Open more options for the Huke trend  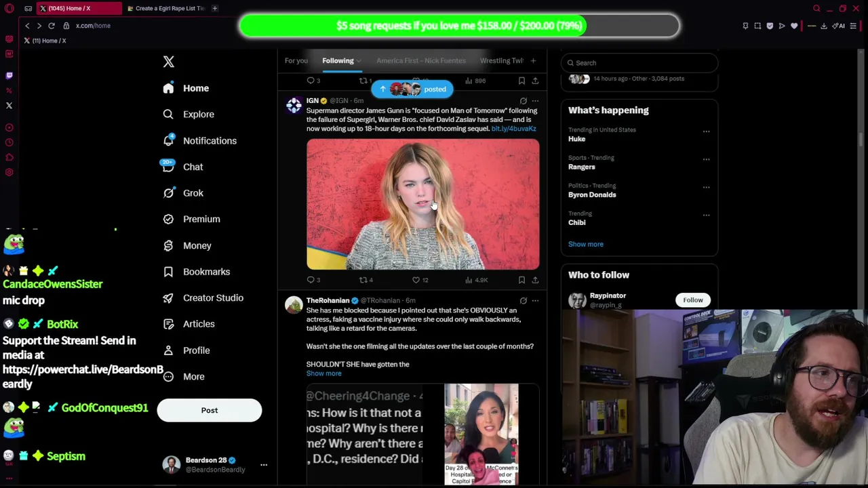click(x=706, y=131)
